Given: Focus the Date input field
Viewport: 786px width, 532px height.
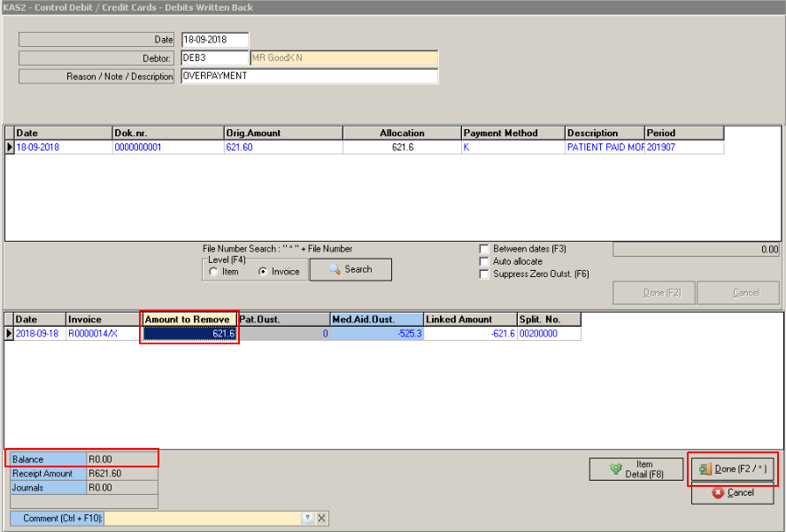Looking at the screenshot, I should 214,40.
